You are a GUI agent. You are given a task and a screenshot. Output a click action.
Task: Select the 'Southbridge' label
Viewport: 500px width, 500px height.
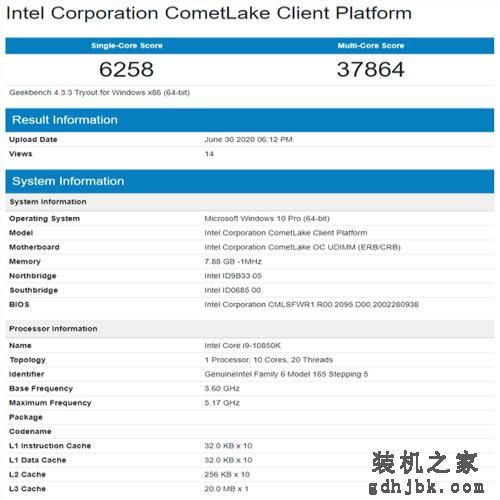coord(34,290)
